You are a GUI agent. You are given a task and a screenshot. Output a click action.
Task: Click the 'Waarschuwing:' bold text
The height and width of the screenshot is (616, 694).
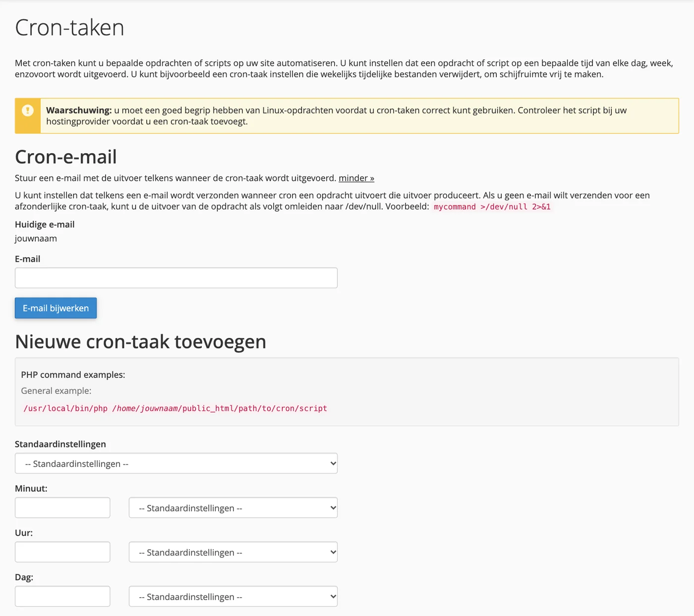pos(79,111)
